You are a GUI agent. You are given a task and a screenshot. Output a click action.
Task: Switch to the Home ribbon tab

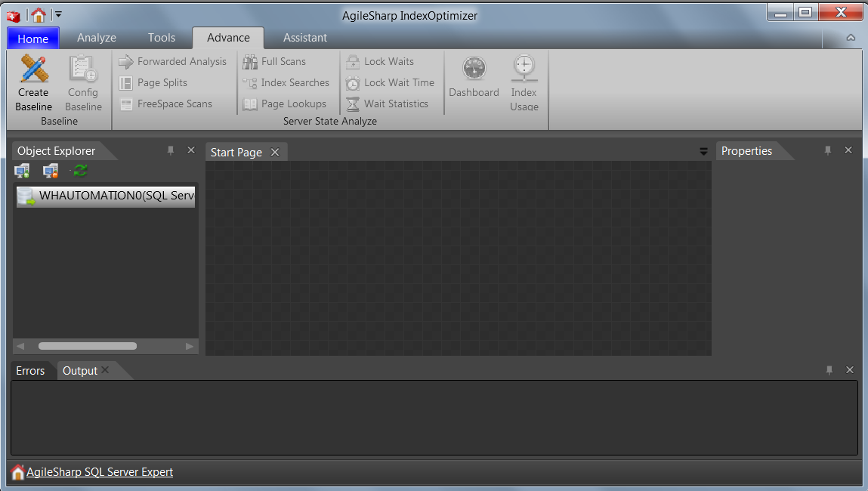tap(33, 39)
